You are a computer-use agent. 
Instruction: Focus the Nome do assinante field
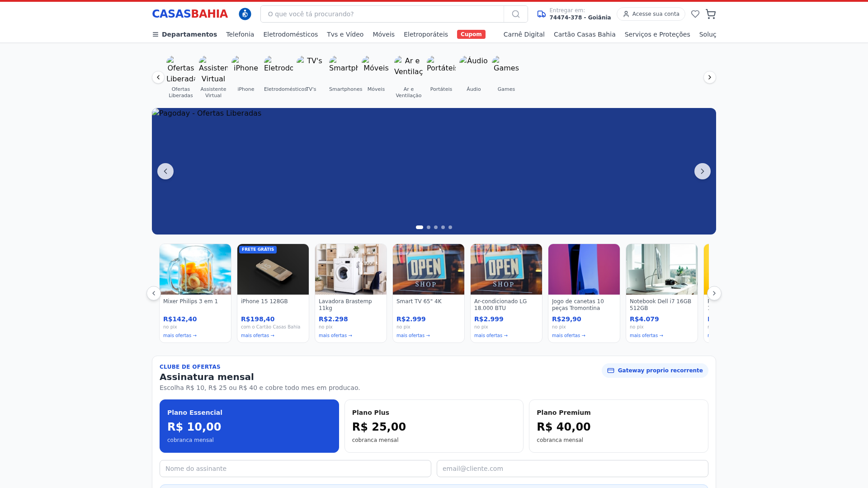[295, 469]
